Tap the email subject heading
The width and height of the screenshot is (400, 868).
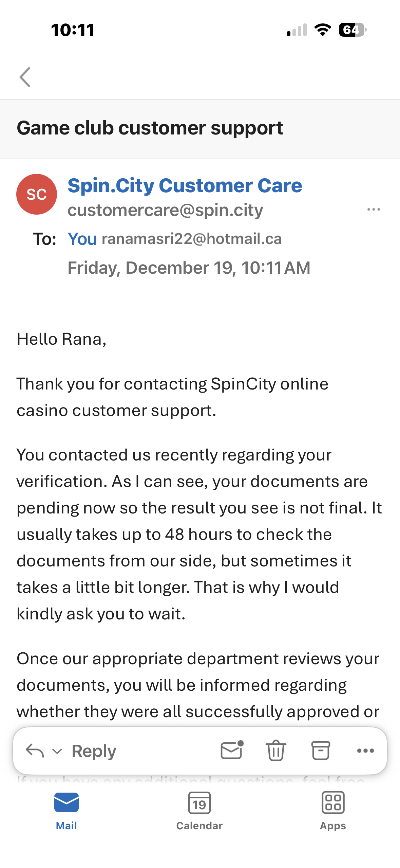click(150, 128)
